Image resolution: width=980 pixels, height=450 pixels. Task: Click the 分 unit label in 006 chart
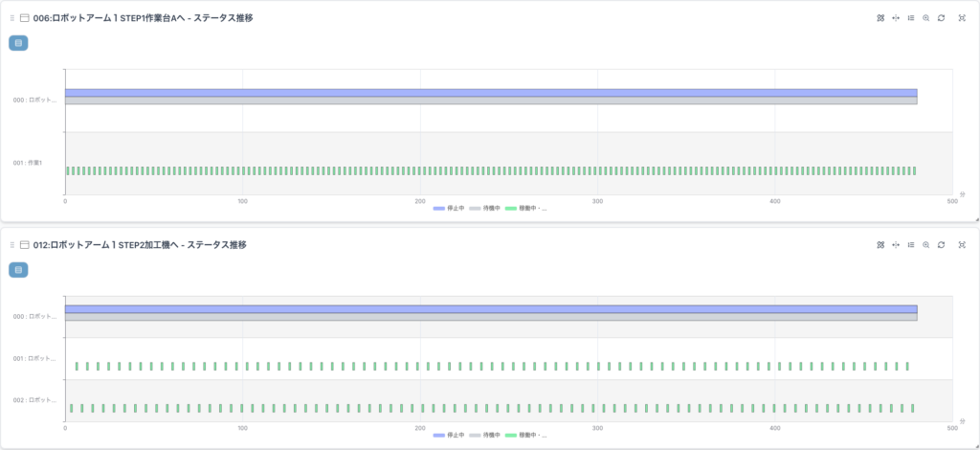(x=963, y=194)
